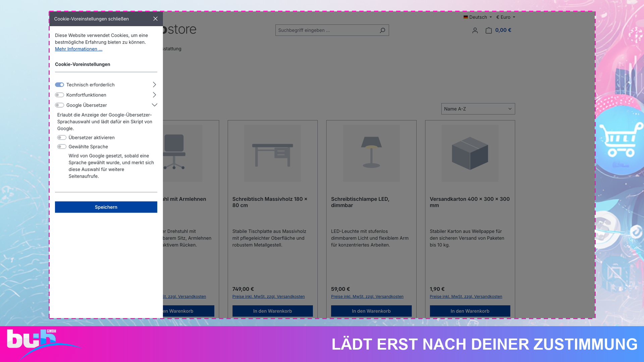Image resolution: width=644 pixels, height=362 pixels.
Task: Collapse the Google Übersetzer section chevron
Action: [x=154, y=105]
